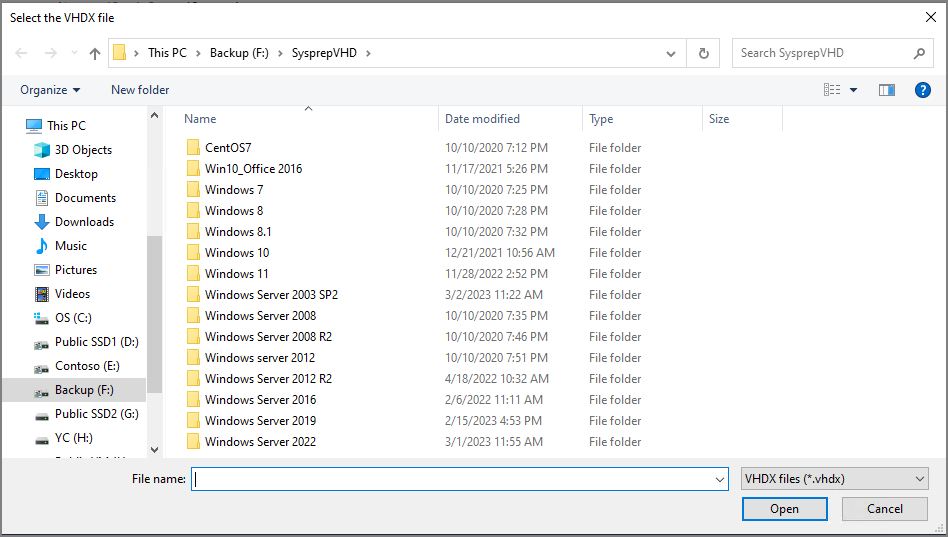The image size is (948, 537).
Task: Click Backup (F:) in the breadcrumb
Action: (239, 53)
